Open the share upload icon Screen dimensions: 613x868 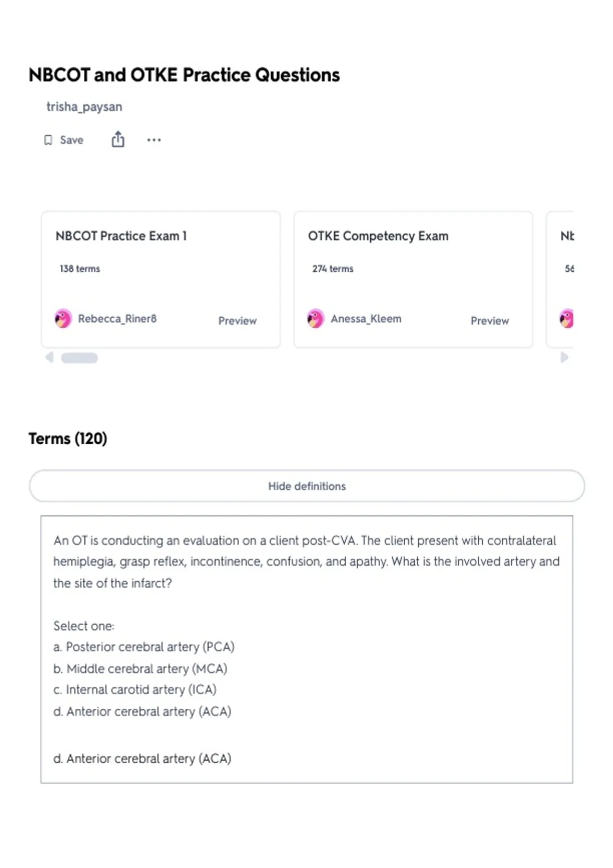click(x=118, y=139)
